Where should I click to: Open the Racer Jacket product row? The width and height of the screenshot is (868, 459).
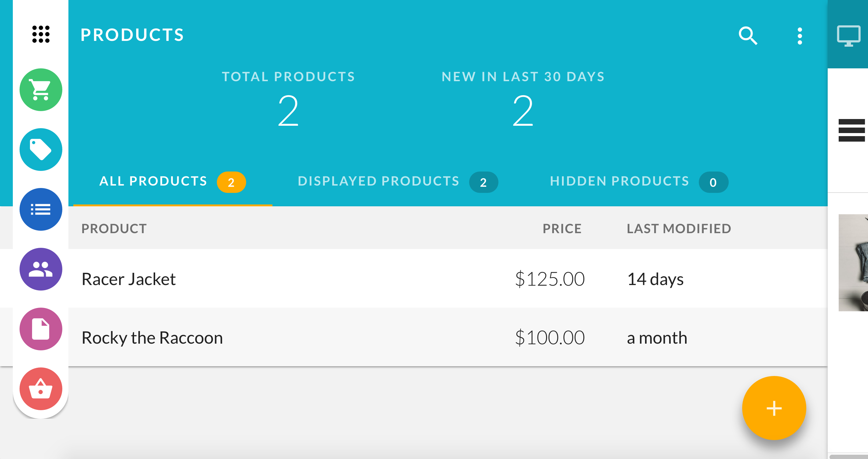pyautogui.click(x=414, y=279)
